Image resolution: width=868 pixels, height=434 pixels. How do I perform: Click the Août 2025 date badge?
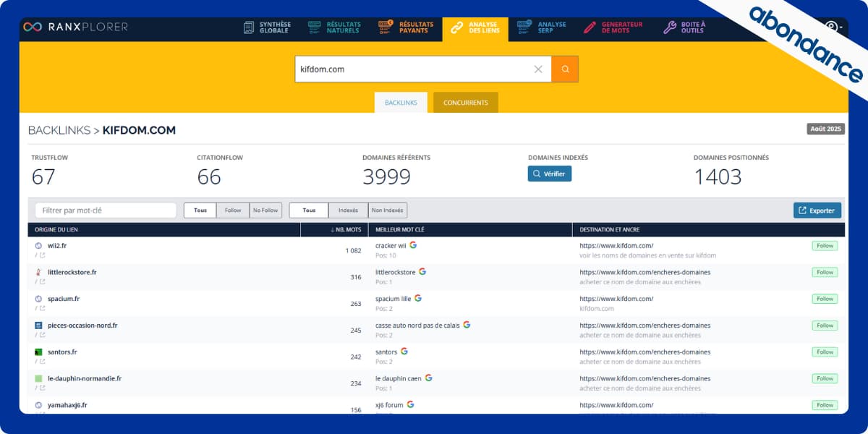[x=825, y=129]
